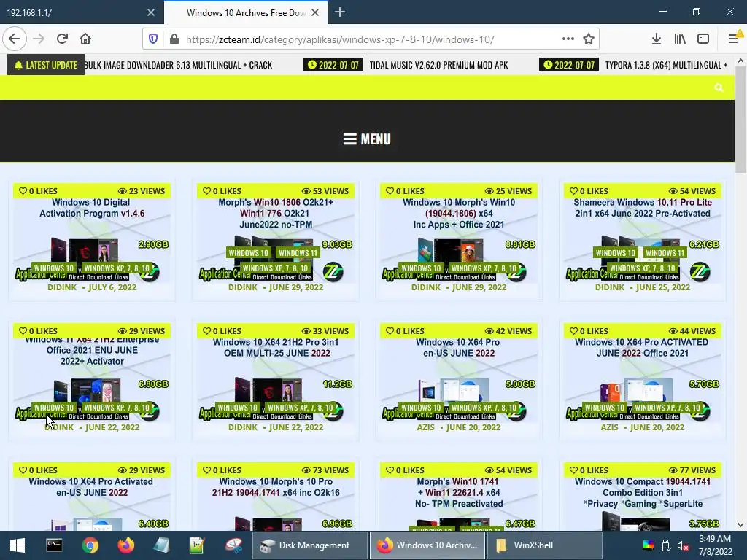Click WINDOWS 11 tag on Morph's Win10 1806 card
The width and height of the screenshot is (747, 560).
click(298, 253)
